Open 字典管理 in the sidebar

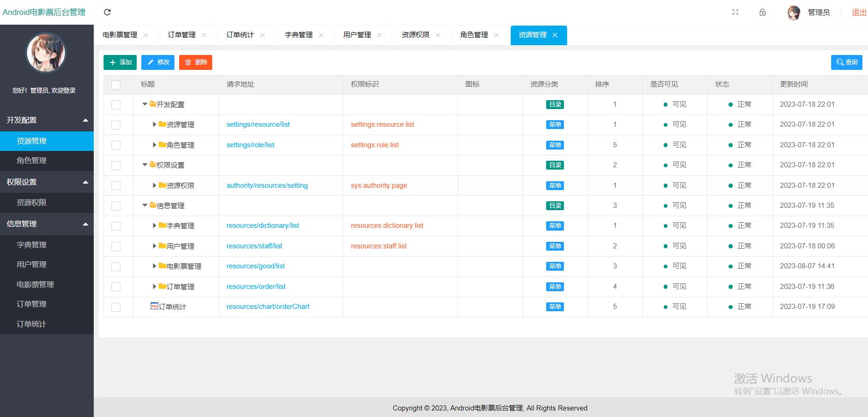(x=47, y=245)
